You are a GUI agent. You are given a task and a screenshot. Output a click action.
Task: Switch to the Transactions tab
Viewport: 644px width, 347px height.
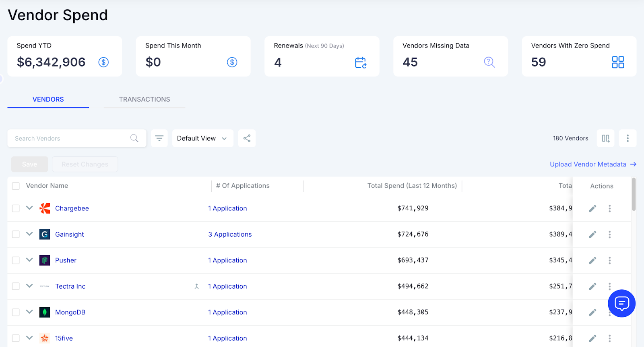pos(144,100)
